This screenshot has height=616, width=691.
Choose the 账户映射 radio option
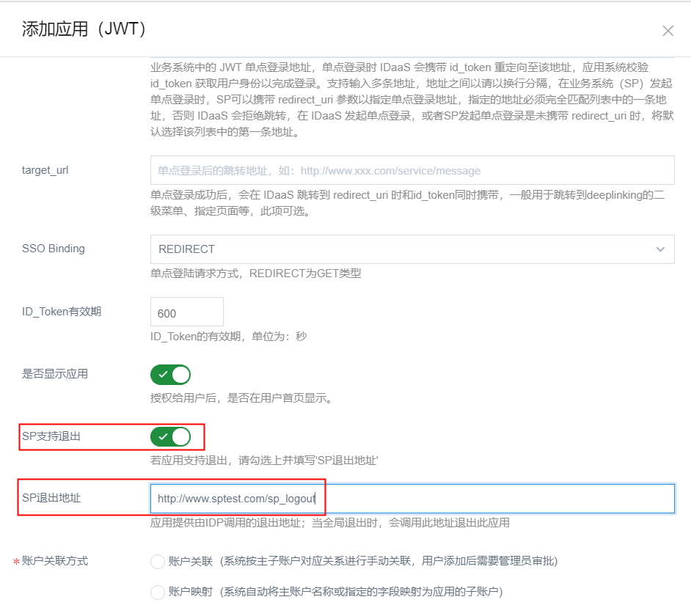(157, 593)
